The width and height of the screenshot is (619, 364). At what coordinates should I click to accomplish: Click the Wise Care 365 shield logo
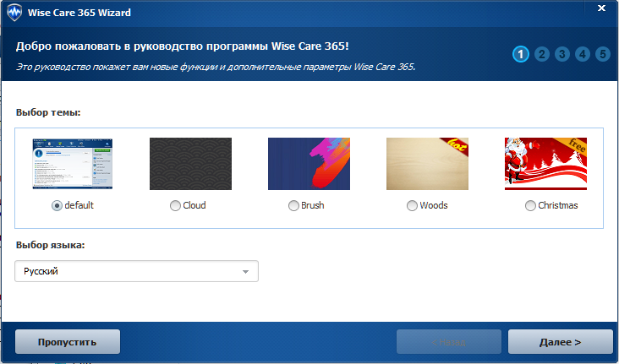coord(14,13)
